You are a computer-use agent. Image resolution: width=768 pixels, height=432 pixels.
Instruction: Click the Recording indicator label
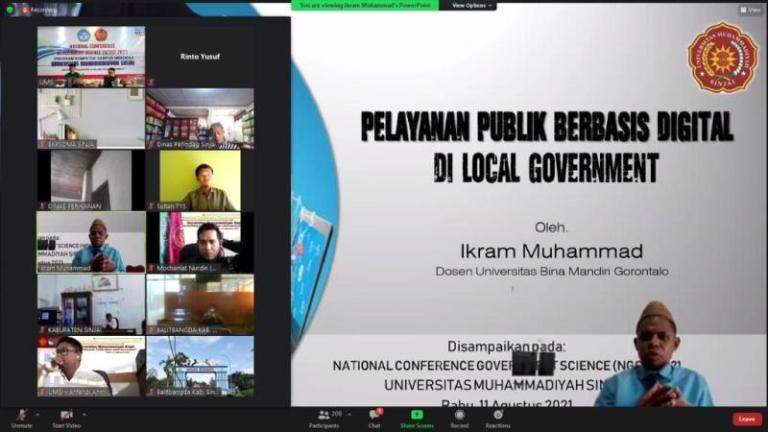tap(40, 9)
